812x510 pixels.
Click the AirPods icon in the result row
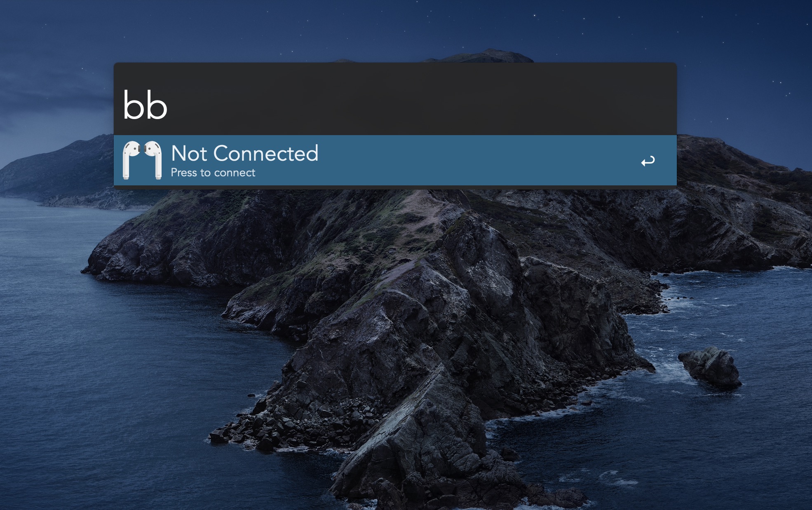click(142, 160)
